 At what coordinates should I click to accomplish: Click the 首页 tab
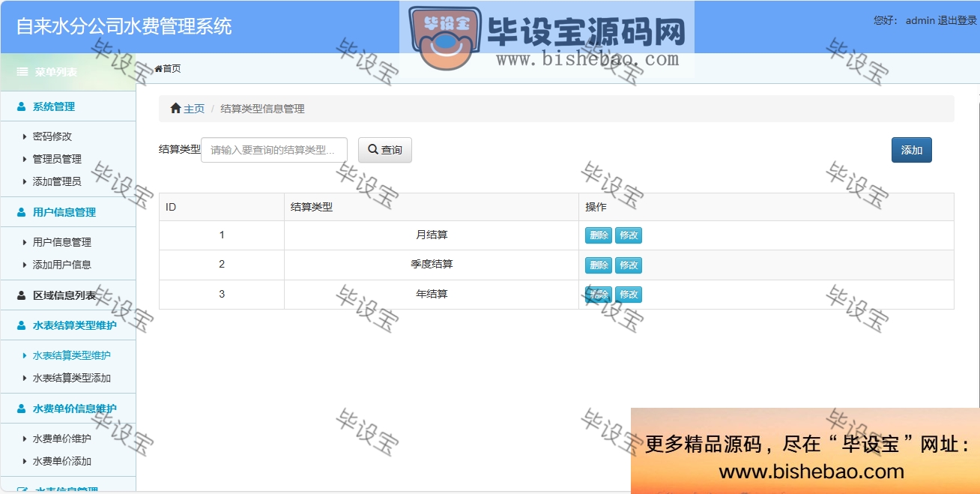[168, 69]
